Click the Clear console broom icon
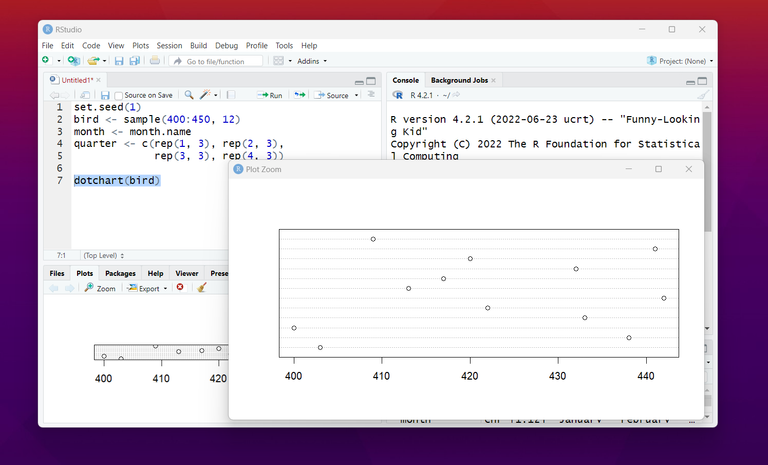This screenshot has height=465, width=768. (x=702, y=95)
